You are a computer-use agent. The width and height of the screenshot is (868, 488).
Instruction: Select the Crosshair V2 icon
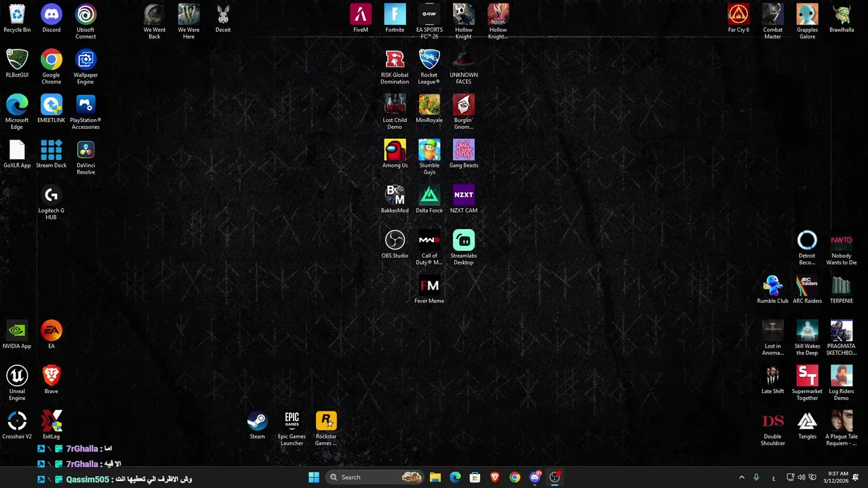pyautogui.click(x=17, y=426)
